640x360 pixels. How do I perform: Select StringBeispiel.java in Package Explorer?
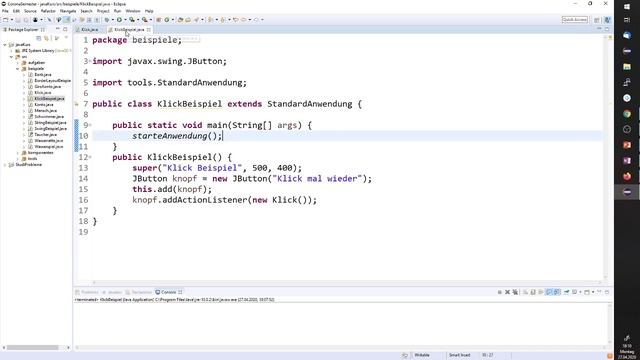[x=50, y=122]
